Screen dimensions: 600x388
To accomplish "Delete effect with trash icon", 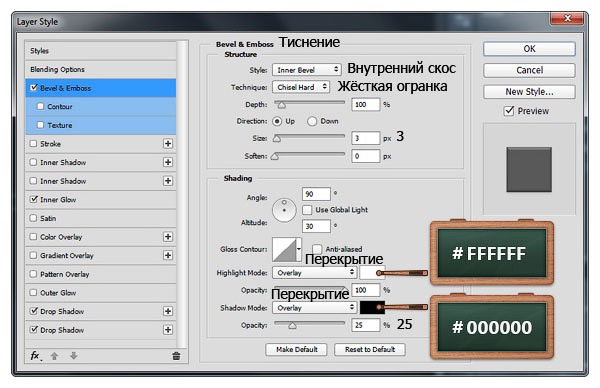I will [176, 356].
